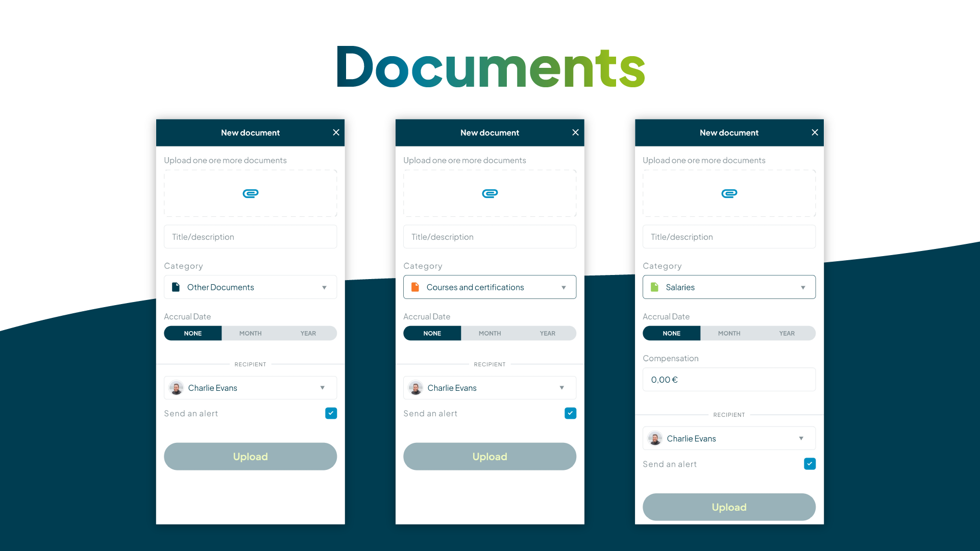980x551 pixels.
Task: Toggle Send an alert checkbox in right dialog
Action: (810, 464)
